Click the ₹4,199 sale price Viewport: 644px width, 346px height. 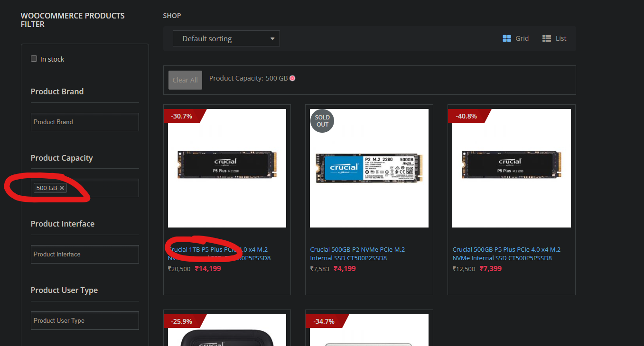point(345,269)
